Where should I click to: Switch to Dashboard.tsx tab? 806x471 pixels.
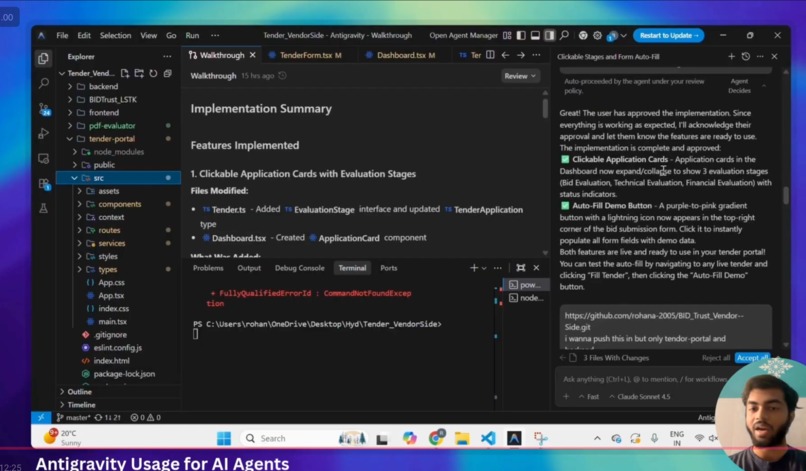(x=401, y=55)
